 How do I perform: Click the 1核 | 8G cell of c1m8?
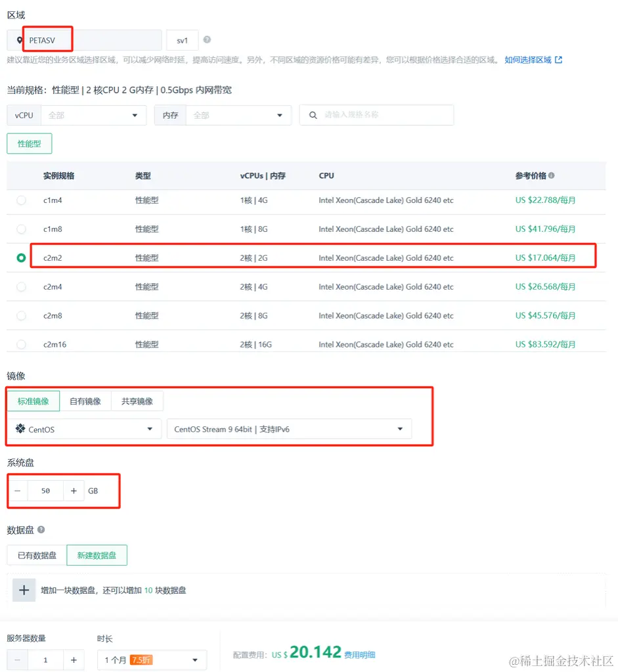coord(254,229)
